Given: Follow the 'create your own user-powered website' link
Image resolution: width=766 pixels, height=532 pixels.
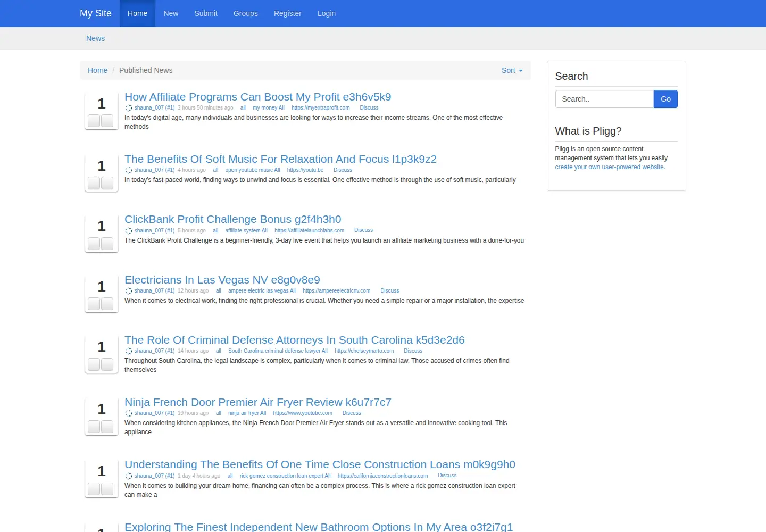Looking at the screenshot, I should click(610, 167).
